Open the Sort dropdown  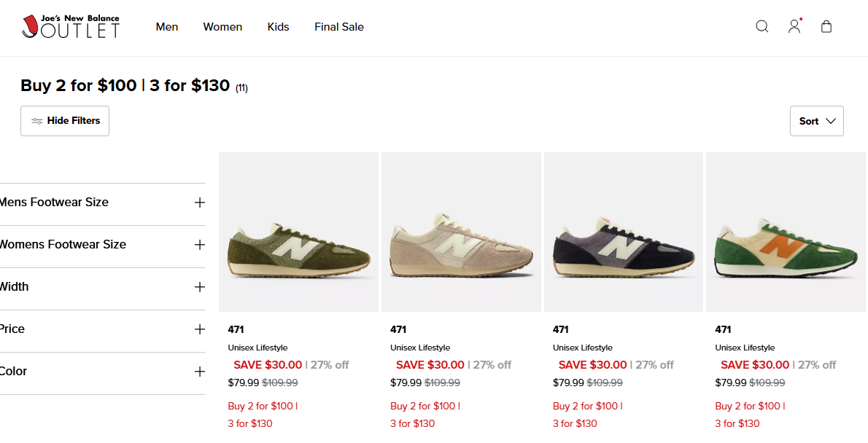(x=816, y=121)
